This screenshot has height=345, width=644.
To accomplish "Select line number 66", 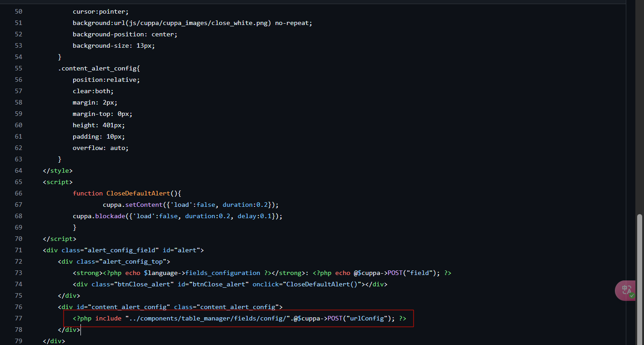I will pyautogui.click(x=19, y=193).
